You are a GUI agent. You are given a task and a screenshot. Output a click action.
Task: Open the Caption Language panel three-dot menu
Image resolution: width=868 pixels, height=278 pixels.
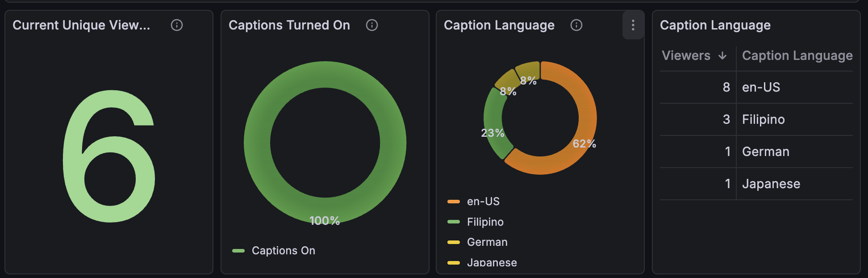(x=633, y=25)
